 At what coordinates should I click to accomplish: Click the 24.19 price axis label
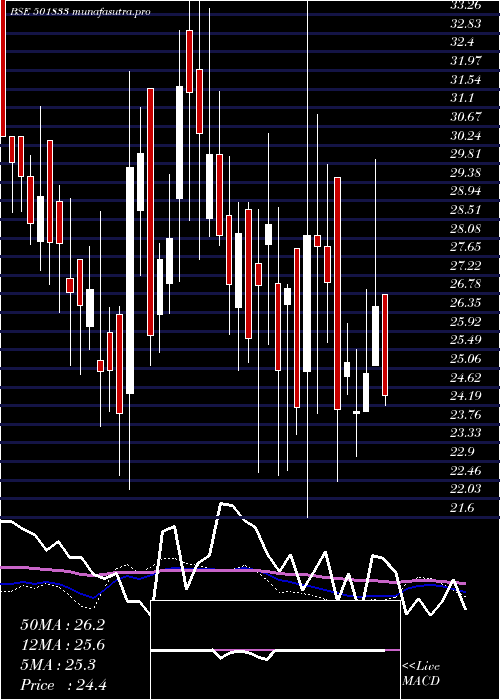click(466, 396)
